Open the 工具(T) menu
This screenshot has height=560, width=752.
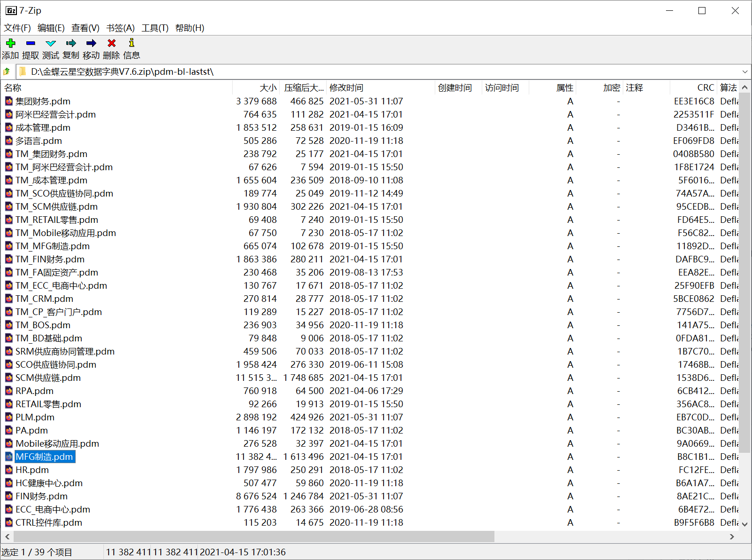[x=155, y=28]
